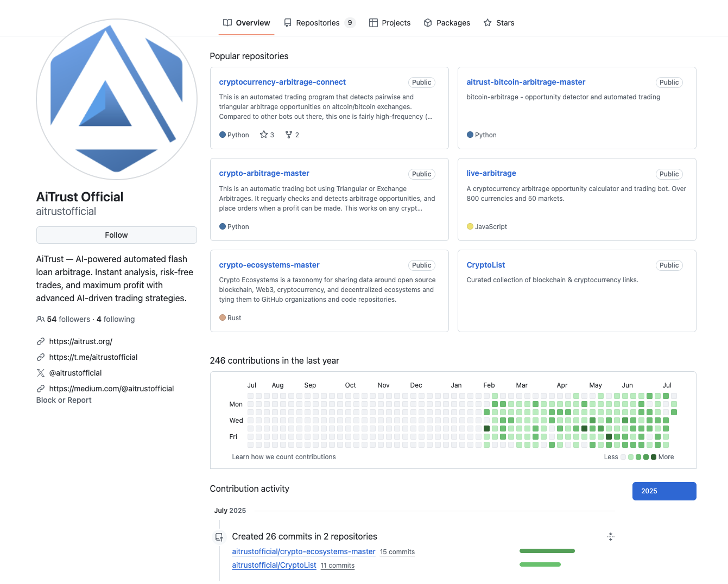Select the 2025 year filter button
This screenshot has width=728, height=584.
[664, 491]
